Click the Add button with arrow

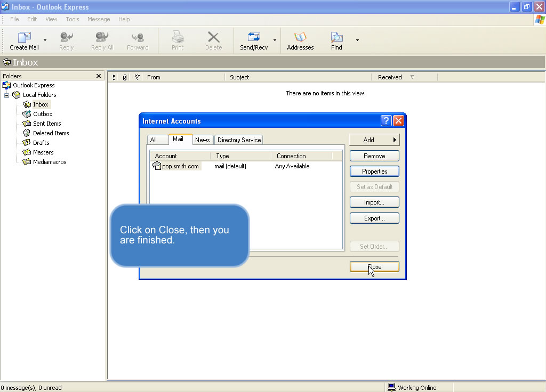click(x=374, y=140)
